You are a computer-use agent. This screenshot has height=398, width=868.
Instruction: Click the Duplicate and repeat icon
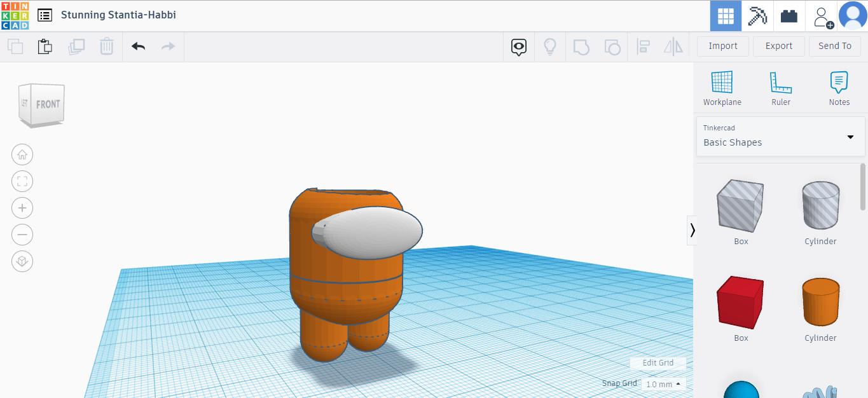pyautogui.click(x=76, y=46)
